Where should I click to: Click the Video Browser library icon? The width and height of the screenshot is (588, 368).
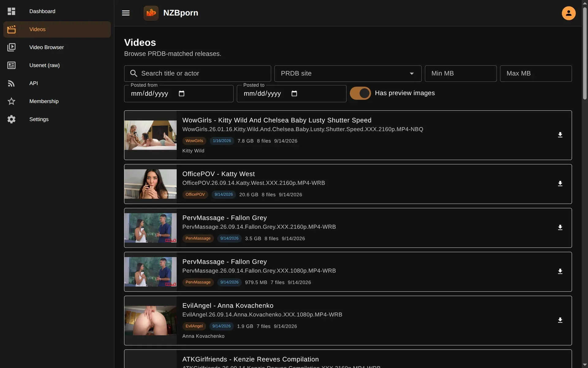pos(11,47)
